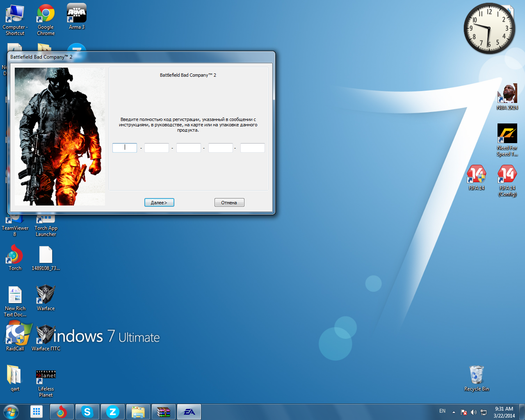
Task: Select the Torch browser desktop icon
Action: pyautogui.click(x=15, y=258)
